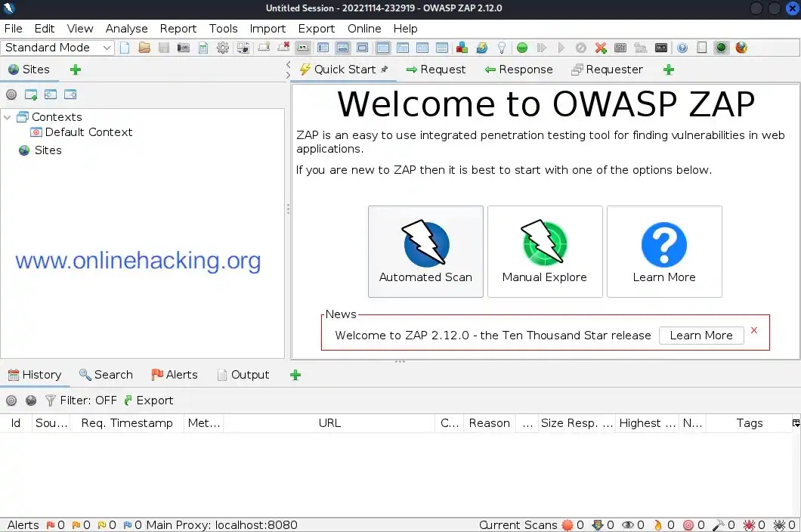801x532 pixels.
Task: Click the grey stop-circle drop request icon
Action: point(581,48)
